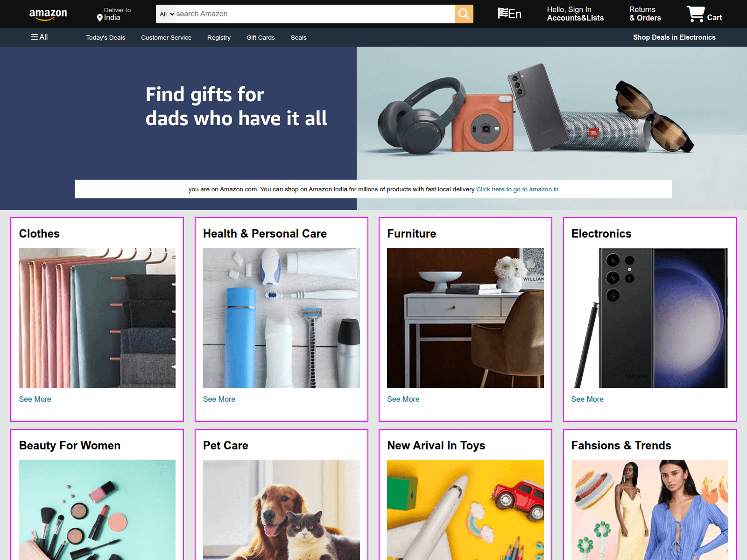Click the orange search magnifier button
Image resolution: width=747 pixels, height=560 pixels.
point(464,14)
